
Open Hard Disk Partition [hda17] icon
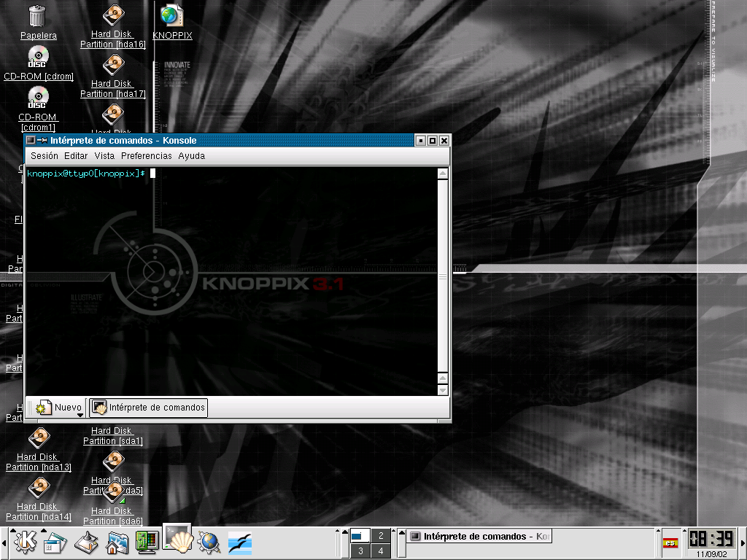113,65
